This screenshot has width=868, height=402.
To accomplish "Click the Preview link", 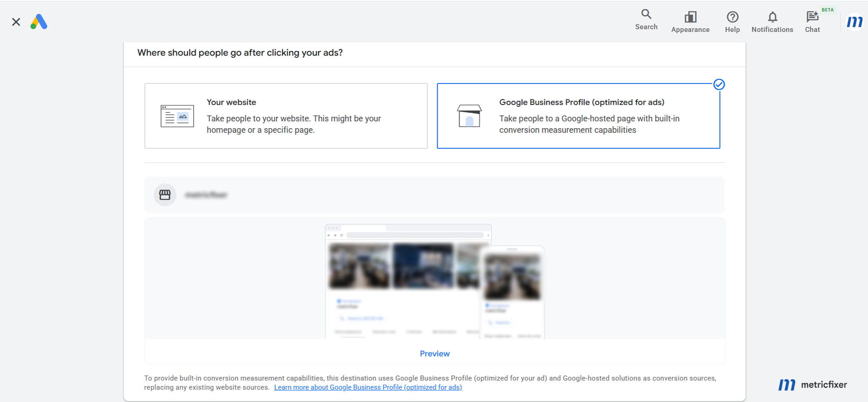I will 434,354.
